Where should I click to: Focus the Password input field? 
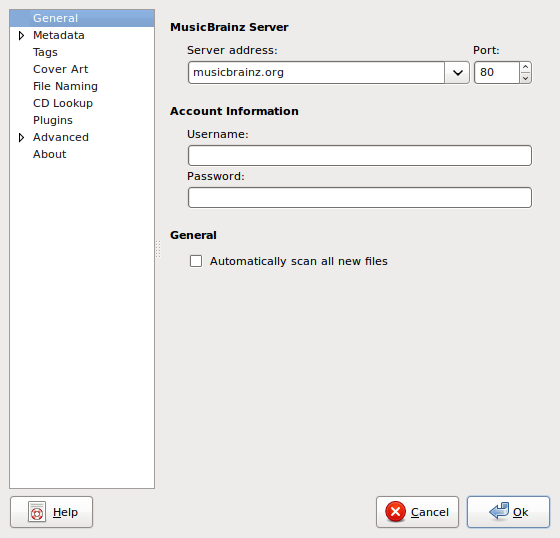[360, 198]
